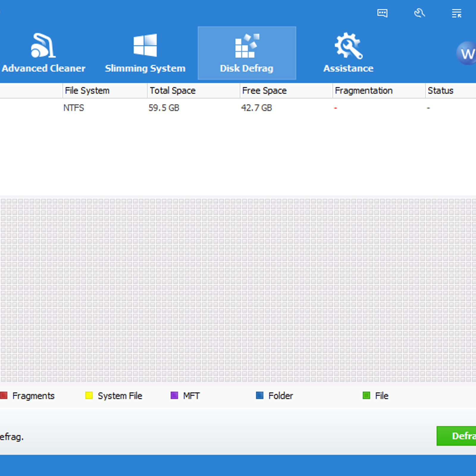Select the NTFS drive row
The width and height of the screenshot is (476, 476).
pyautogui.click(x=238, y=108)
